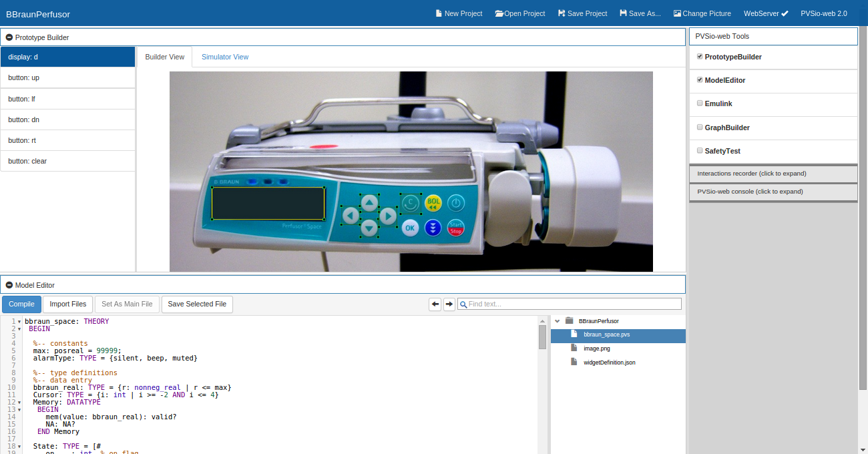Click the PVSio-web 2.0 link
Image resolution: width=868 pixels, height=454 pixels.
[824, 13]
